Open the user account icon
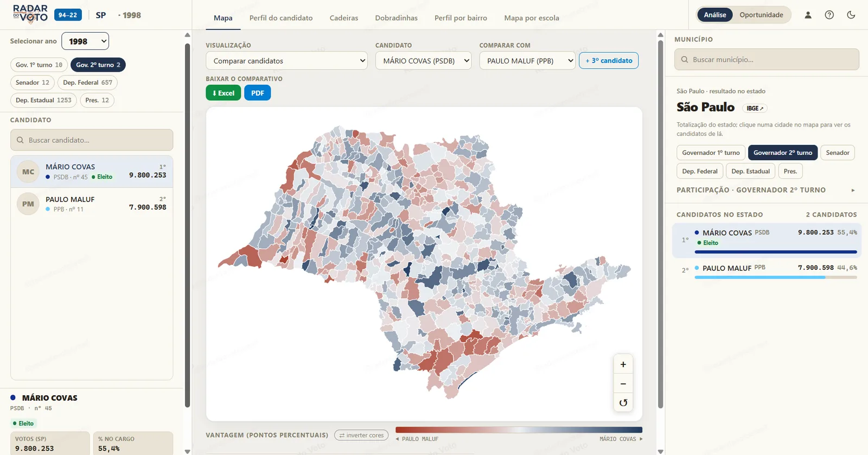Viewport: 868px width, 455px height. coord(808,15)
